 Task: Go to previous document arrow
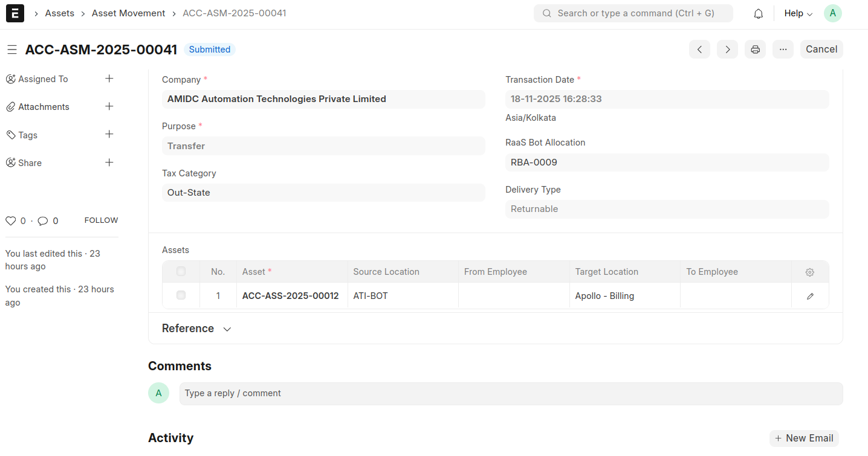click(x=699, y=50)
